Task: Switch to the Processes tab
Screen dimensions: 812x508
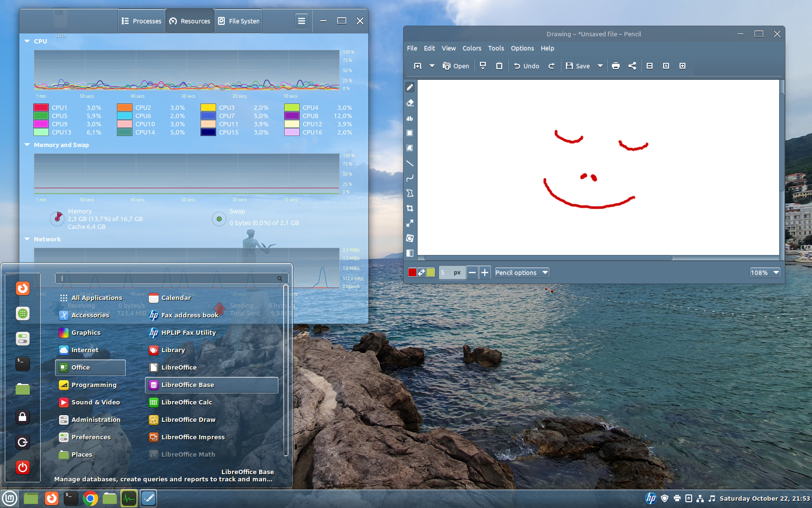Action: (142, 21)
